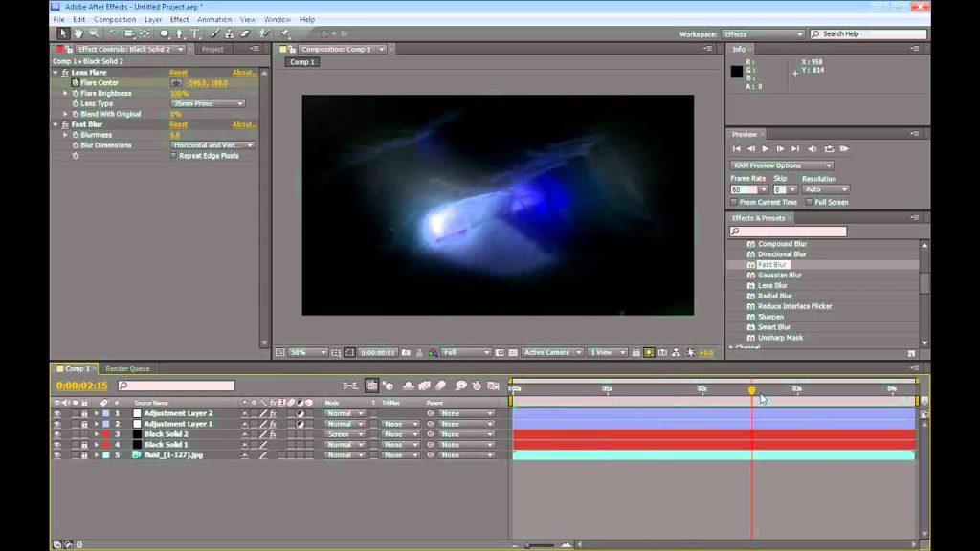Toggle Blurriness stopwatch keyframe
980x551 pixels.
click(x=76, y=135)
